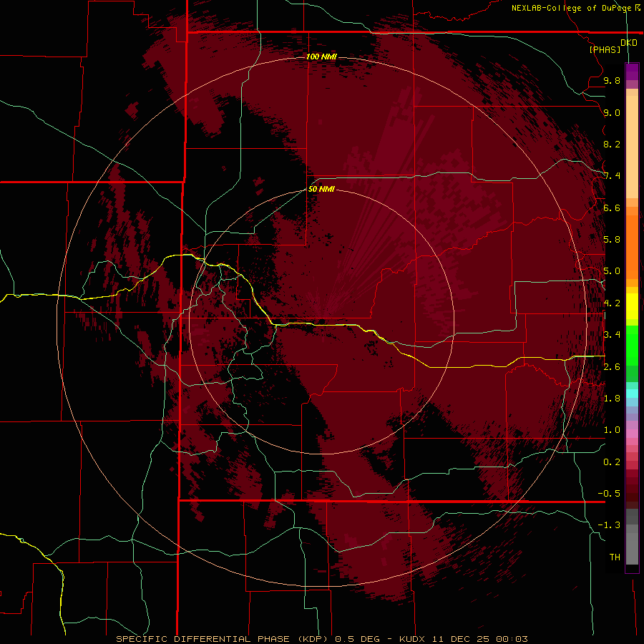
Task: Click the 4.2 scale value
Action: (612, 303)
